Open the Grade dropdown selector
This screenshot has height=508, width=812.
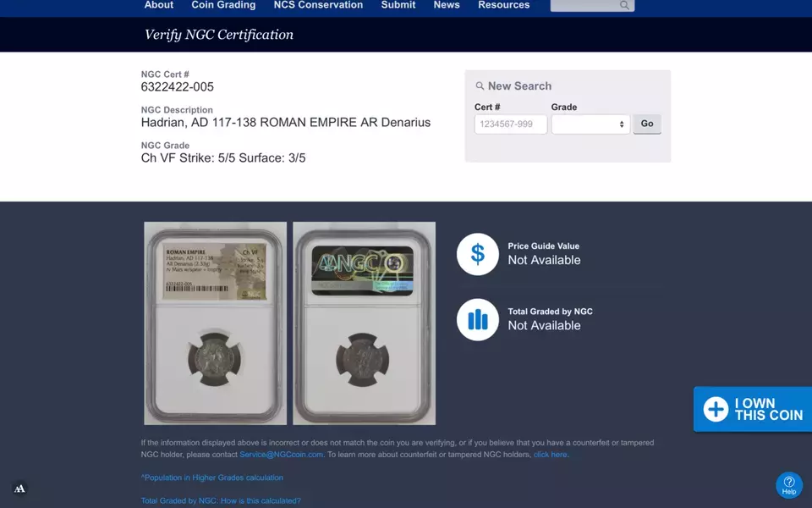[x=590, y=124]
